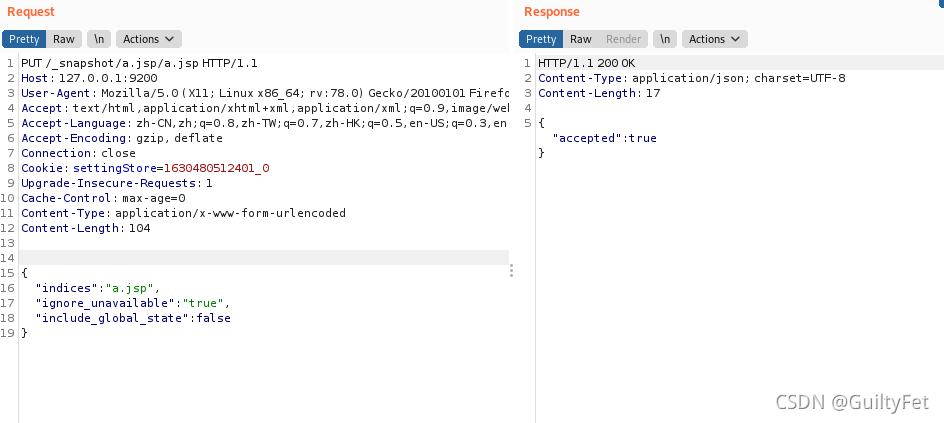This screenshot has height=423, width=944.
Task: Click the Connection: close header
Action: pyautogui.click(x=78, y=153)
